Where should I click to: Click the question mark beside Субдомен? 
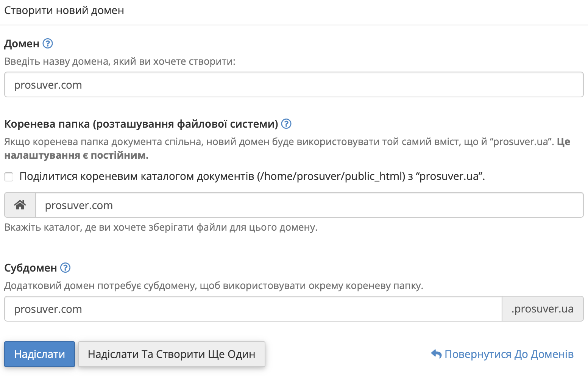pyautogui.click(x=65, y=268)
